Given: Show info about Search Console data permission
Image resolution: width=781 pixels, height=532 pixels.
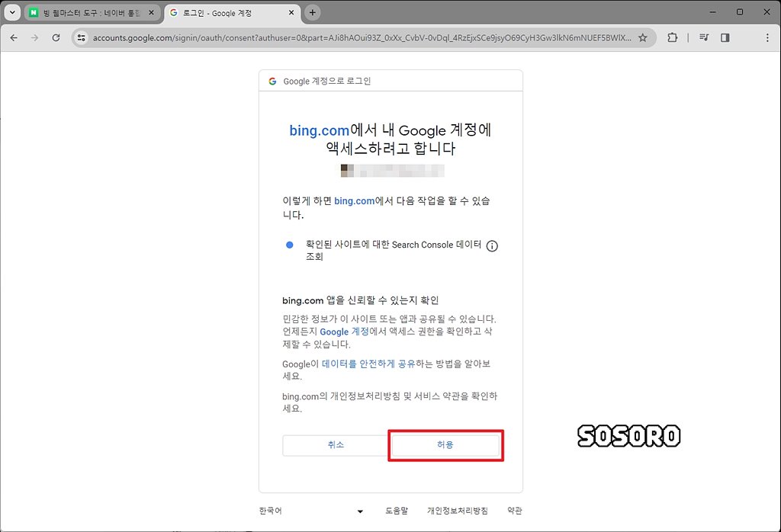Looking at the screenshot, I should click(x=492, y=246).
